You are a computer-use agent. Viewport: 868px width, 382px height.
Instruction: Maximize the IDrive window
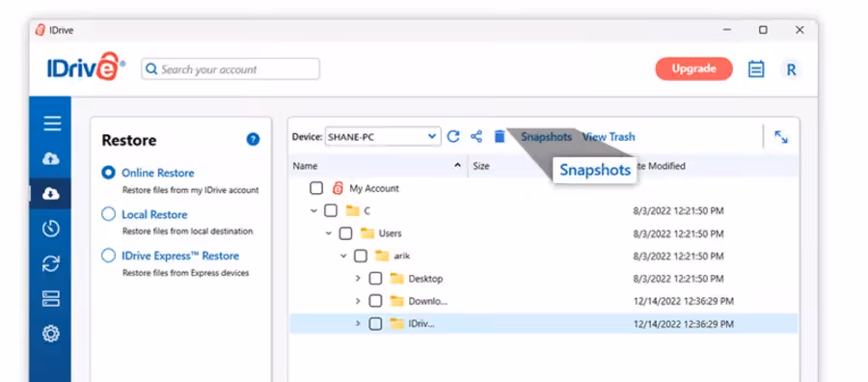point(763,30)
